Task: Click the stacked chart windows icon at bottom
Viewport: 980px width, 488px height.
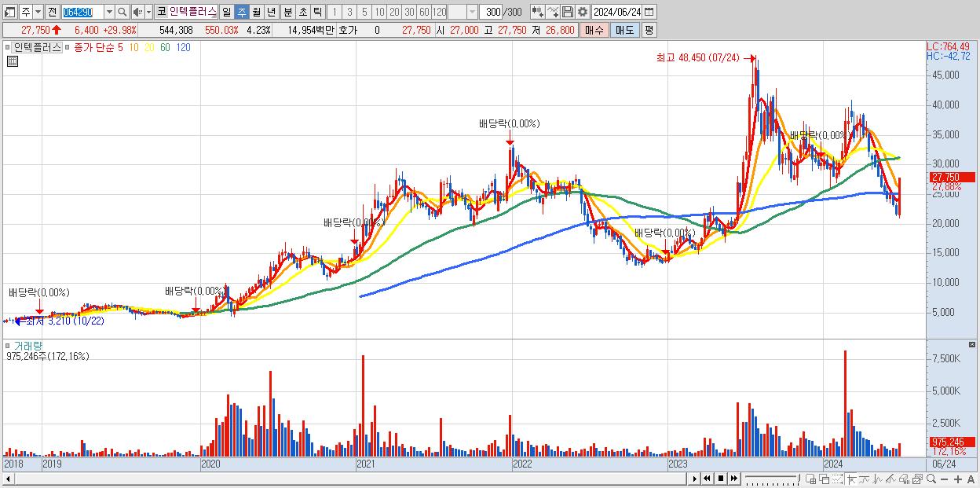Action: coord(917,479)
